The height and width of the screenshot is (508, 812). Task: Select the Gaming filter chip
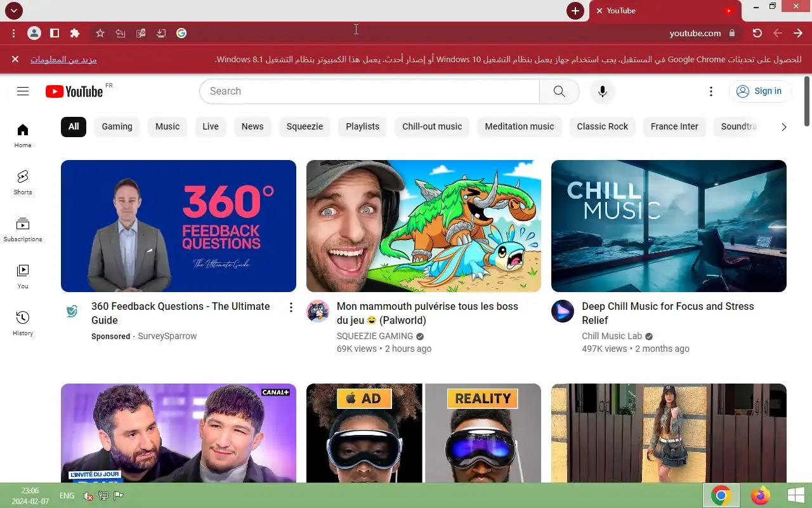(117, 126)
